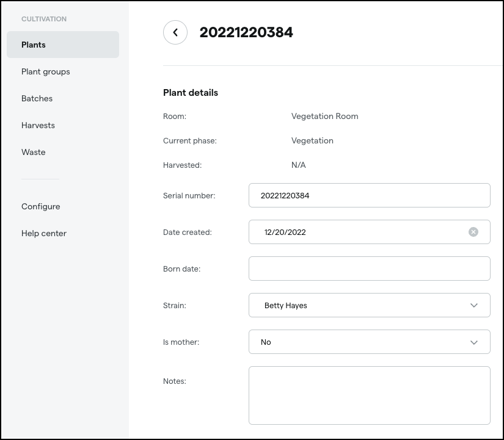Screen dimensions: 504x440
Task: Visit the Help center
Action: pyautogui.click(x=44, y=233)
